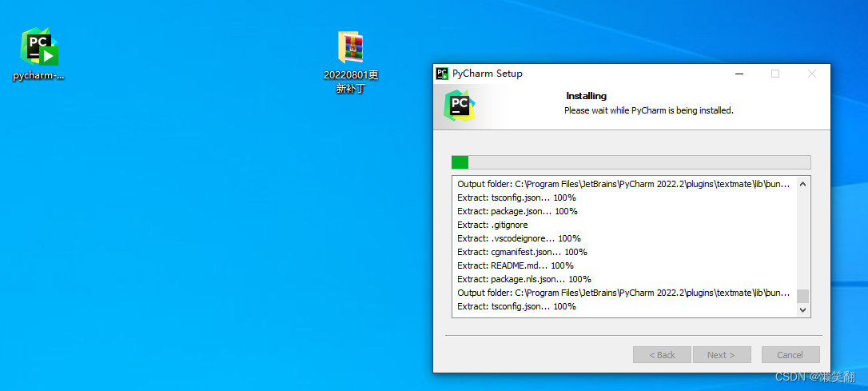Click the installation progress bar

point(631,162)
